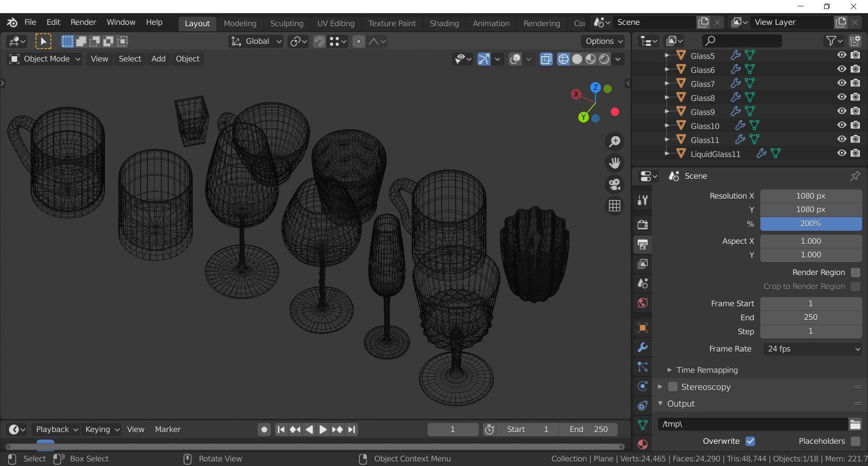The image size is (868, 466).
Task: Open Material properties tab
Action: 642,444
